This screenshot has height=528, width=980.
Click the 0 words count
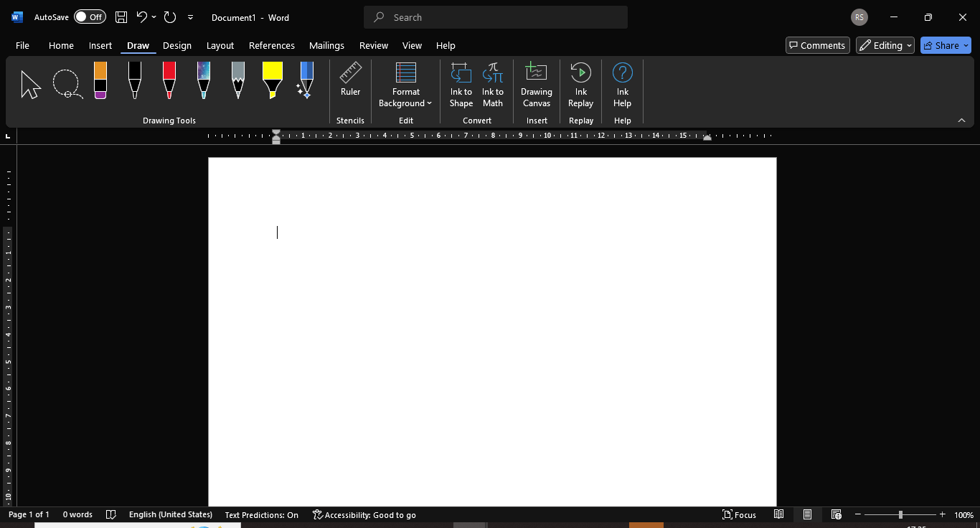77,514
